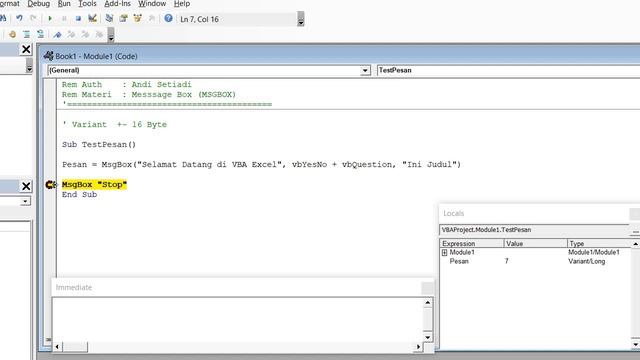Open the (General) object dropdown
The image size is (640, 360).
(x=365, y=71)
